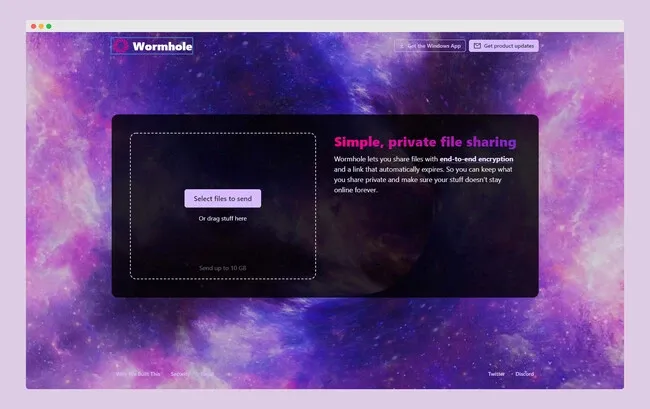Image resolution: width=650 pixels, height=409 pixels.
Task: Click the envelope icon in Get product updates
Action: click(477, 46)
